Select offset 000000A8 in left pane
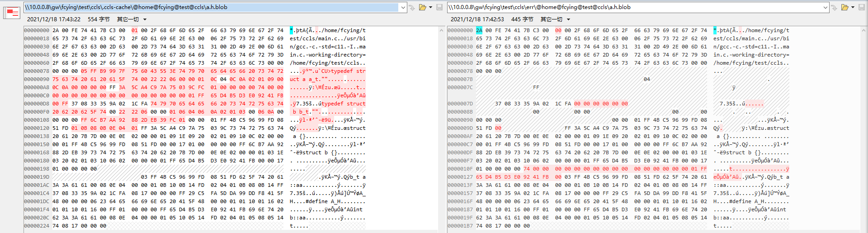 pyautogui.click(x=37, y=87)
